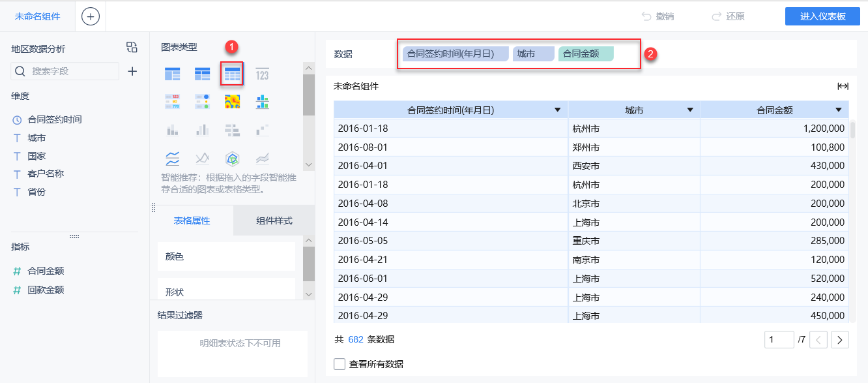Image resolution: width=868 pixels, height=383 pixels.
Task: Open dropdown for 城市 column header
Action: pyautogui.click(x=690, y=110)
